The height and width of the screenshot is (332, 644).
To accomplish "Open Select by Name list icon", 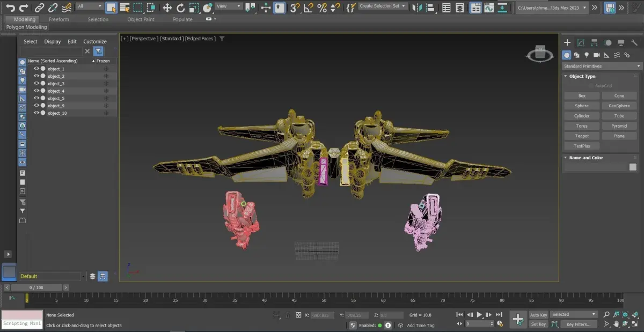I will coord(125,8).
